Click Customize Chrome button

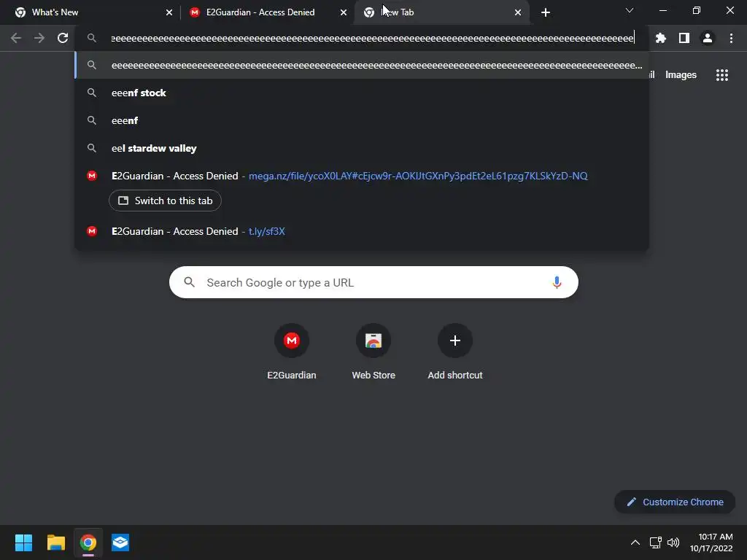[675, 502]
